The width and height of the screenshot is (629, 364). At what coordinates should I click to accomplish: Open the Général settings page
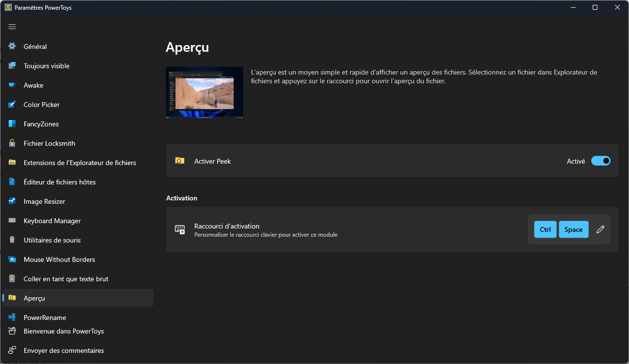coord(78,46)
